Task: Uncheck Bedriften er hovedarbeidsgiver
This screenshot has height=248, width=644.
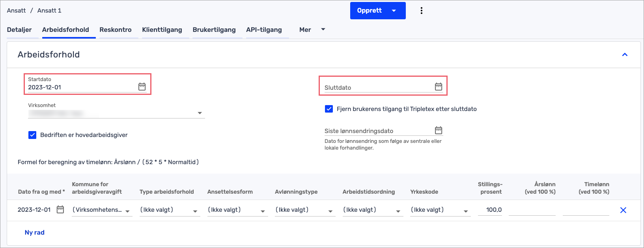Action: point(32,135)
